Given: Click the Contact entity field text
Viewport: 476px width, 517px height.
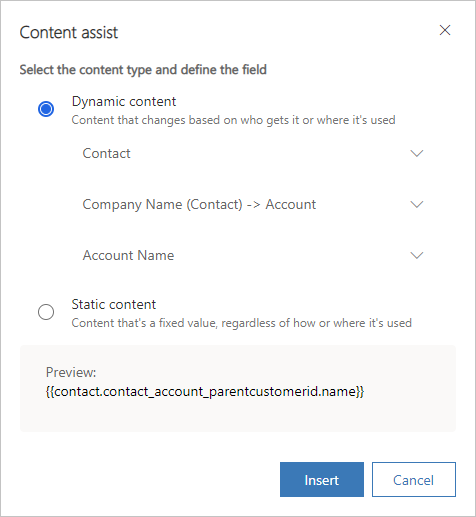Looking at the screenshot, I should 106,153.
